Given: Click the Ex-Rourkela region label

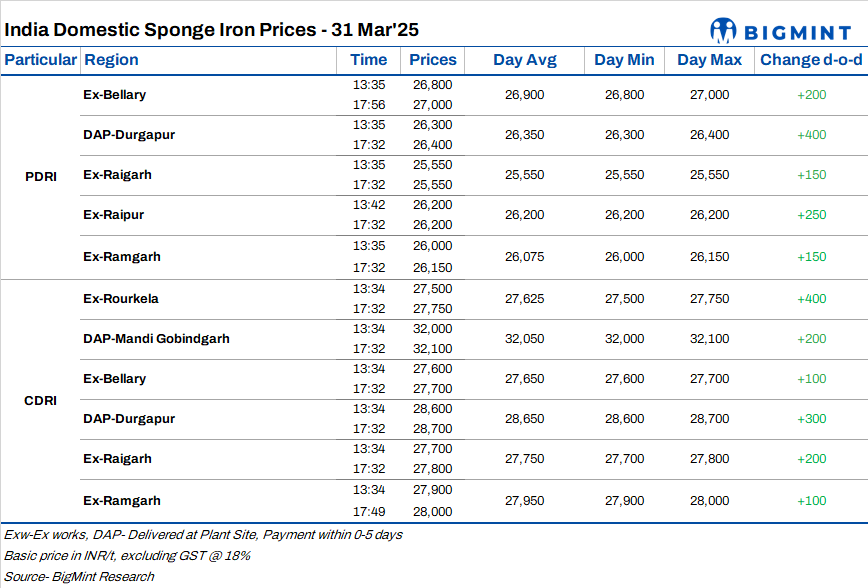Looking at the screenshot, I should (x=121, y=298).
